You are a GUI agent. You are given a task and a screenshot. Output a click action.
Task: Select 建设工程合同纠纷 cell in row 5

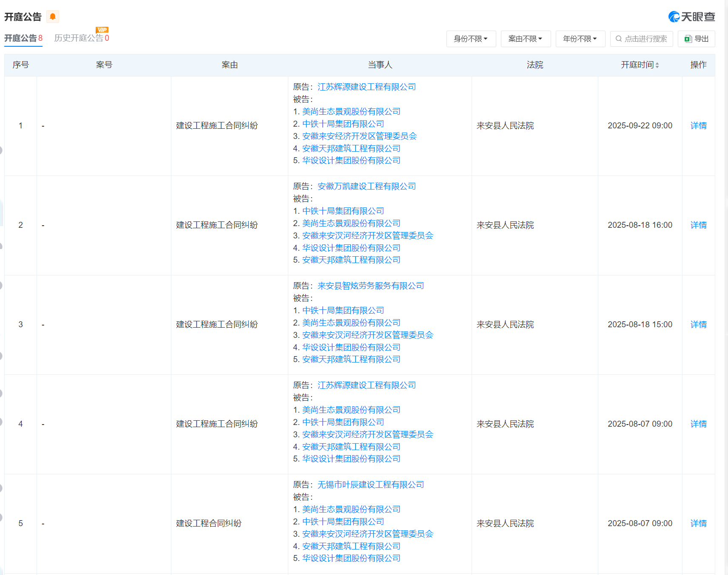pos(209,524)
